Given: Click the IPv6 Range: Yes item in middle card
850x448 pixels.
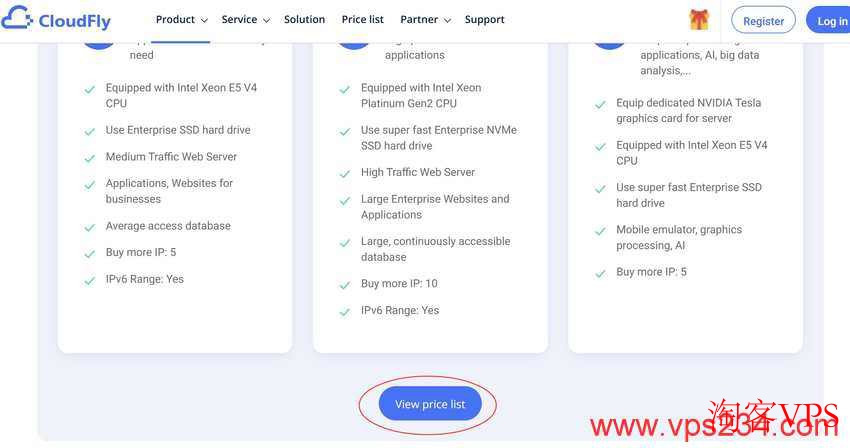Looking at the screenshot, I should tap(400, 310).
